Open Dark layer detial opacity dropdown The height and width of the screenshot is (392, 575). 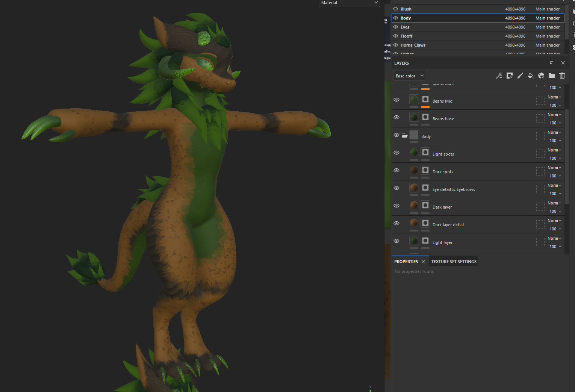coord(555,229)
